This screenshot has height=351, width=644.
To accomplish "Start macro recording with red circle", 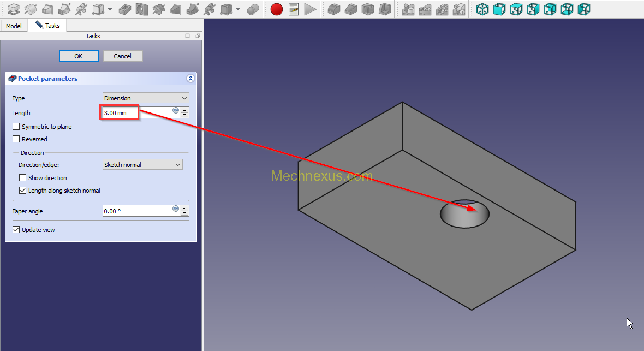I will 277,9.
